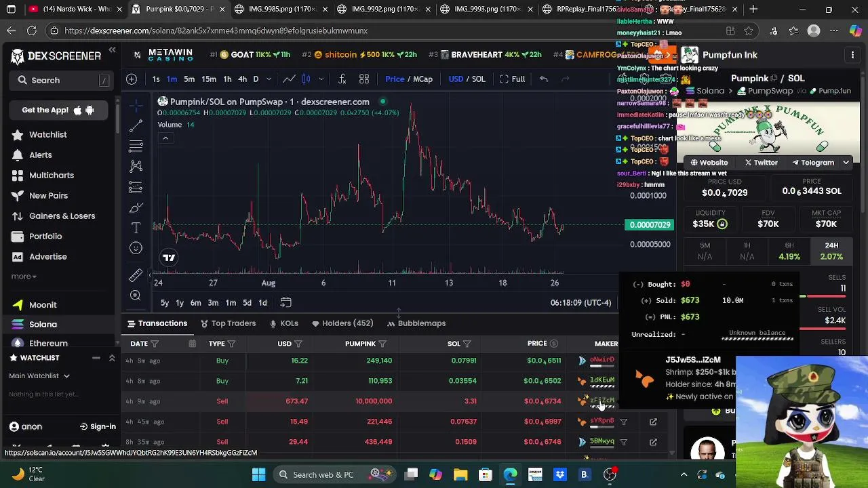Image resolution: width=868 pixels, height=488 pixels.
Task: Set chart currency to SOL
Action: (479, 79)
